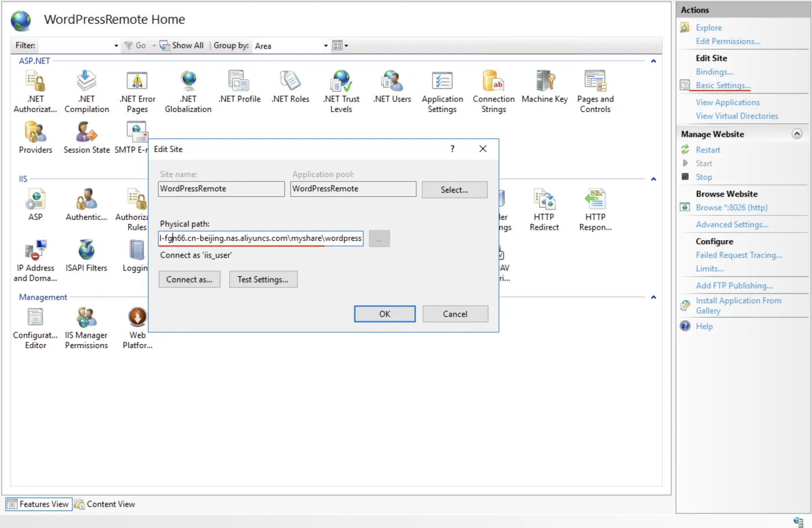812x528 pixels.
Task: Open the Limits... link
Action: click(710, 269)
